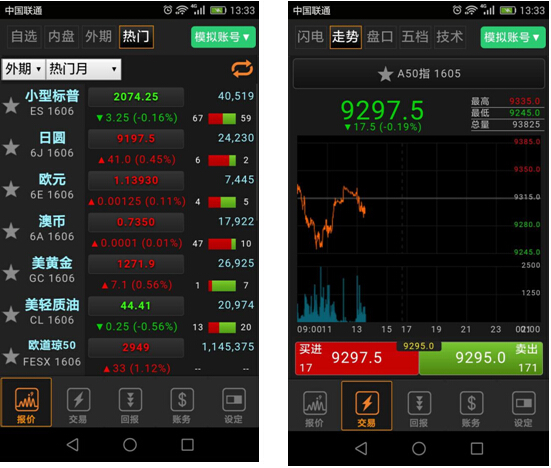This screenshot has height=468, width=551.
Task: Toggle the star beside A50指 1605
Action: 385,74
